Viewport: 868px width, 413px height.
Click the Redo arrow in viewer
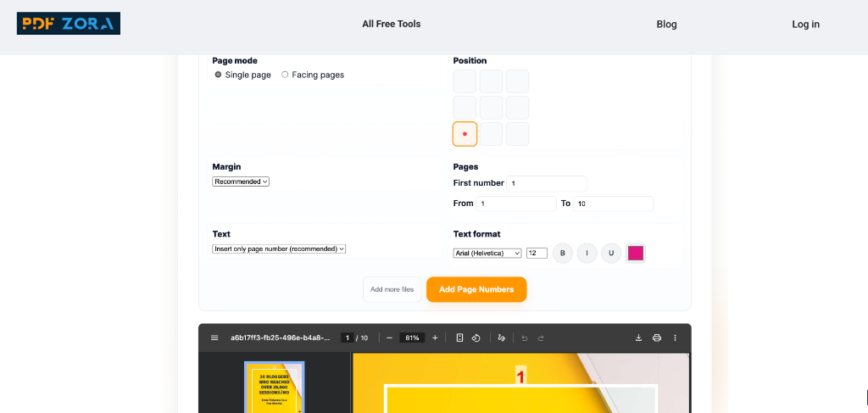tap(541, 338)
